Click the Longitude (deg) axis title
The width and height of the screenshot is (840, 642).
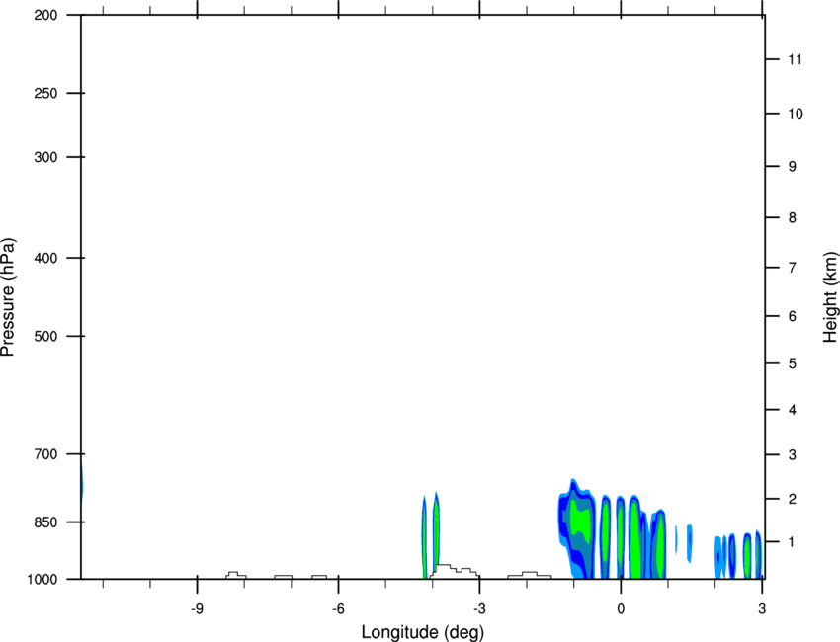click(423, 632)
